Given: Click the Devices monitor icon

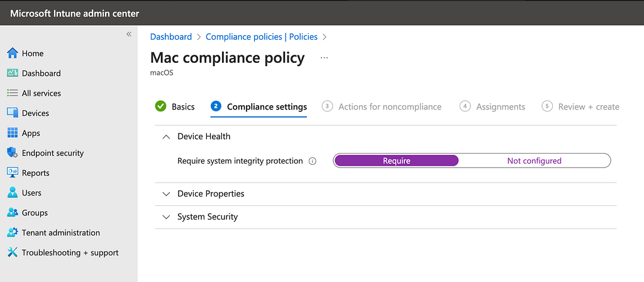Looking at the screenshot, I should 13,113.
